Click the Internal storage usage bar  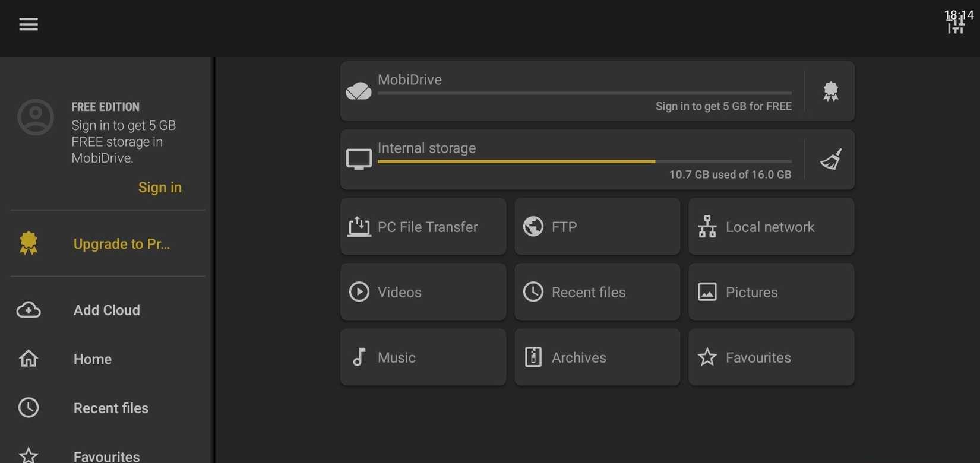coord(584,161)
